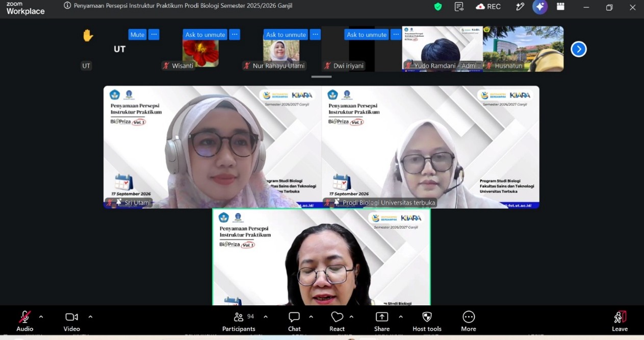Restore down the Zoom window

click(x=609, y=7)
